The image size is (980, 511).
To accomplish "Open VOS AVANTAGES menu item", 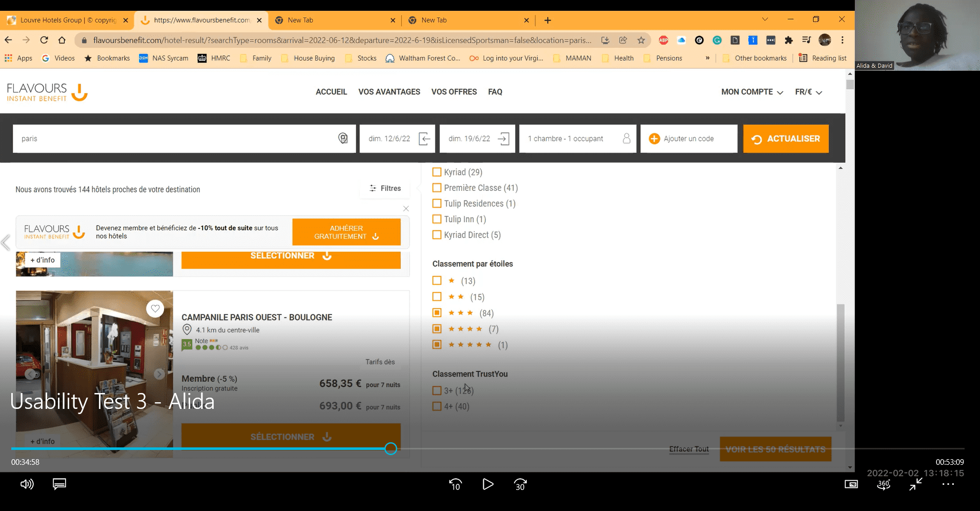I will 389,92.
